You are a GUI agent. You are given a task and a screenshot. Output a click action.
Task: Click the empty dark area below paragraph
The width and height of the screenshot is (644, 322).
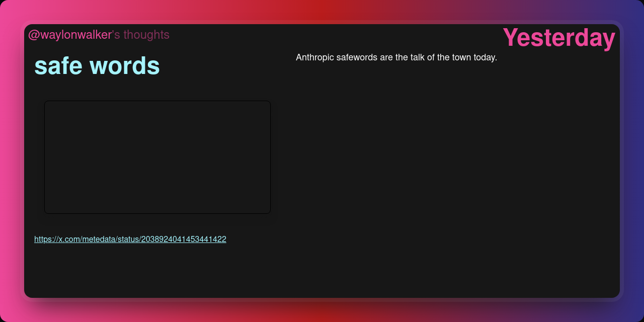[443, 176]
